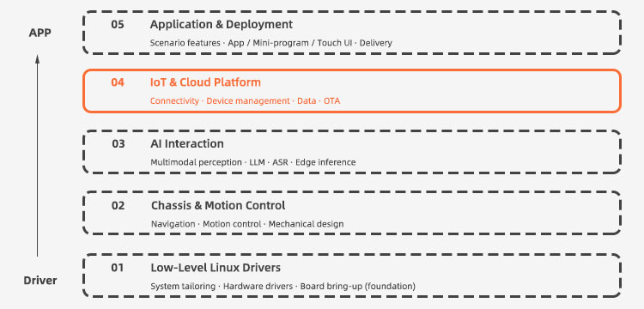Click the 'Connectivity · Device management · Data · OTA' subtitle
The width and height of the screenshot is (644, 309).
point(245,101)
